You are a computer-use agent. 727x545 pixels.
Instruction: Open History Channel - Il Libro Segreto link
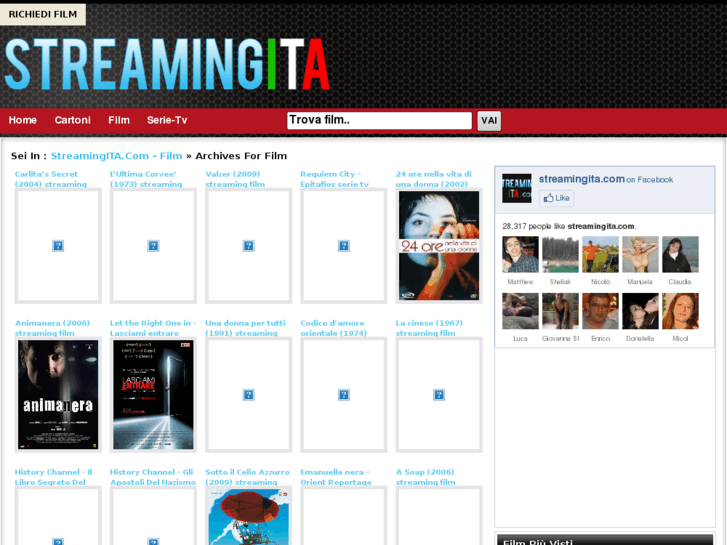pyautogui.click(x=53, y=477)
